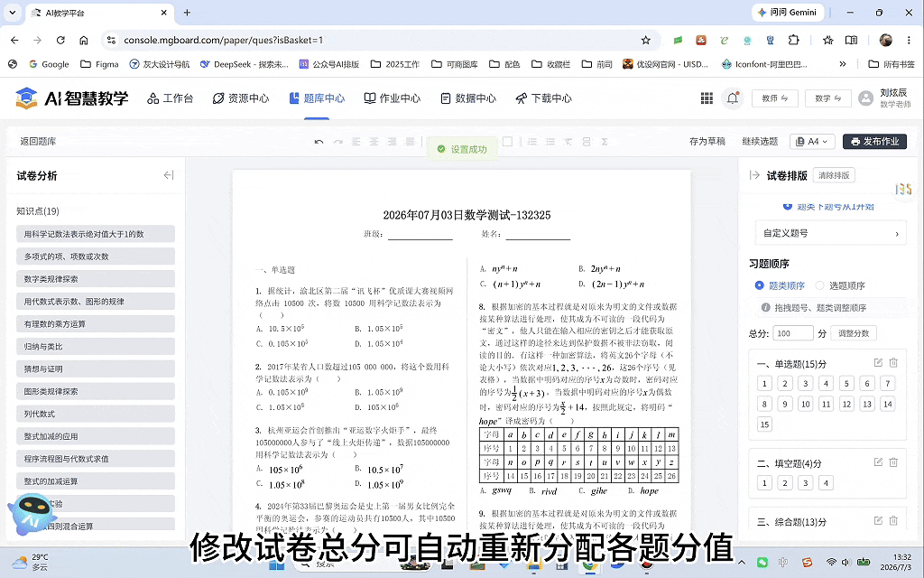Apply right alignment from the toolbar
Image resolution: width=924 pixels, height=578 pixels.
pos(392,142)
